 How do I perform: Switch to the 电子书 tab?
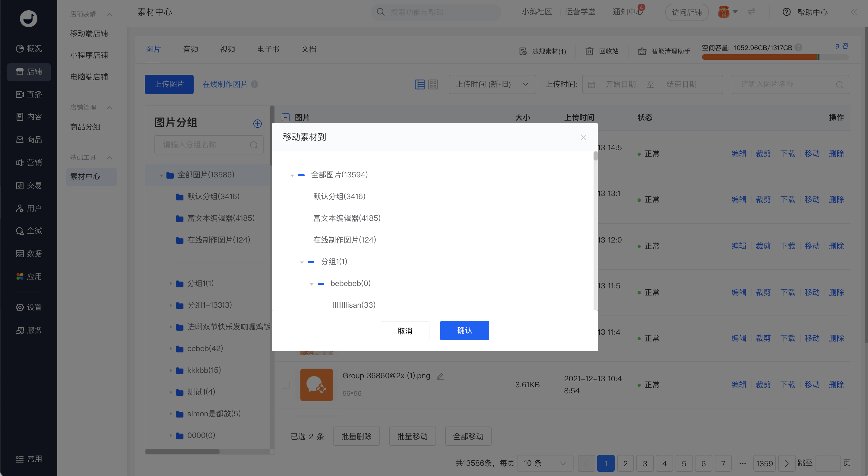tap(268, 49)
